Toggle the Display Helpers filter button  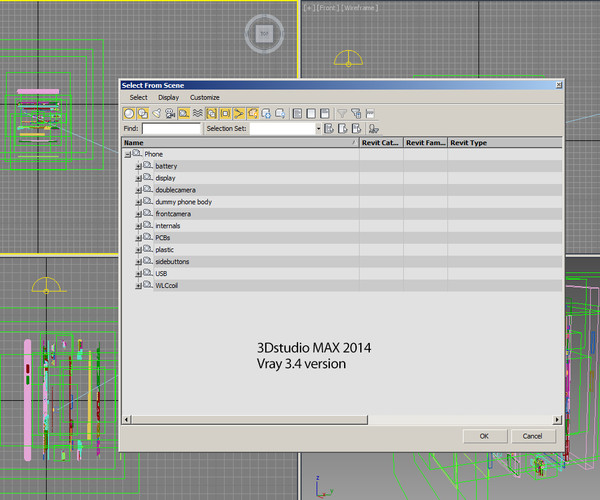coord(184,113)
